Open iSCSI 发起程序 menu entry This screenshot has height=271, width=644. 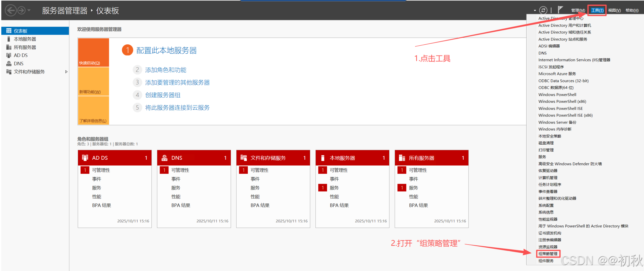pyautogui.click(x=551, y=67)
